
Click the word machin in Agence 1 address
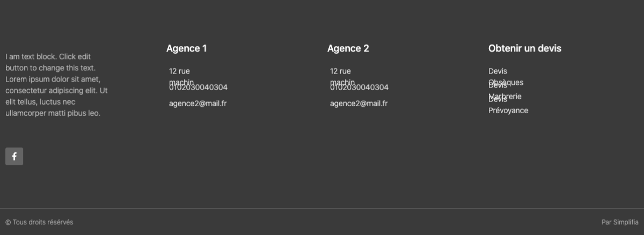181,82
